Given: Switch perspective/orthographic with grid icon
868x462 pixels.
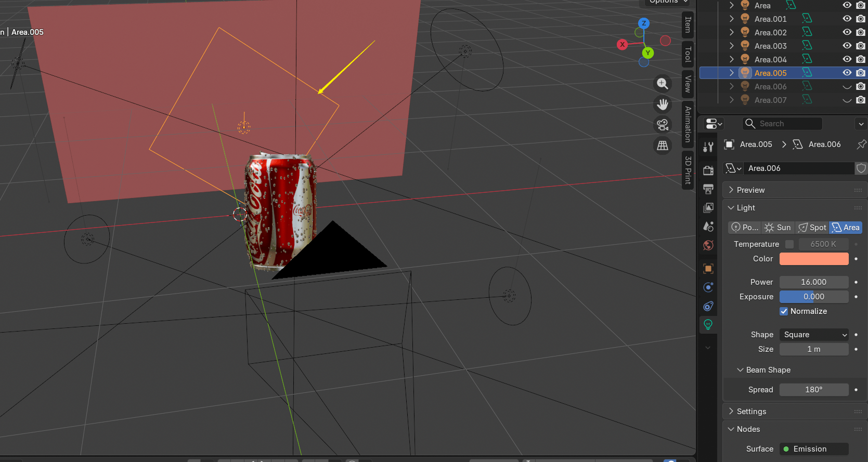Looking at the screenshot, I should pos(663,146).
